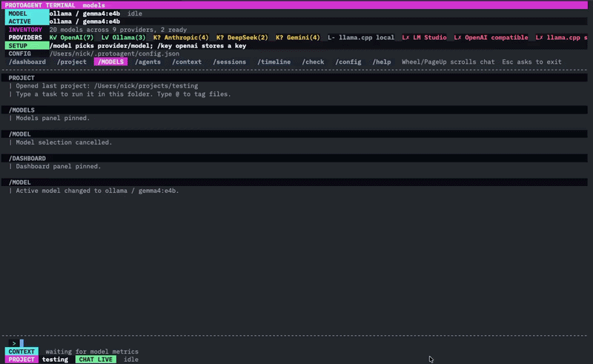Click 'Model selection cancelled.' message
593x364 pixels.
coord(64,142)
